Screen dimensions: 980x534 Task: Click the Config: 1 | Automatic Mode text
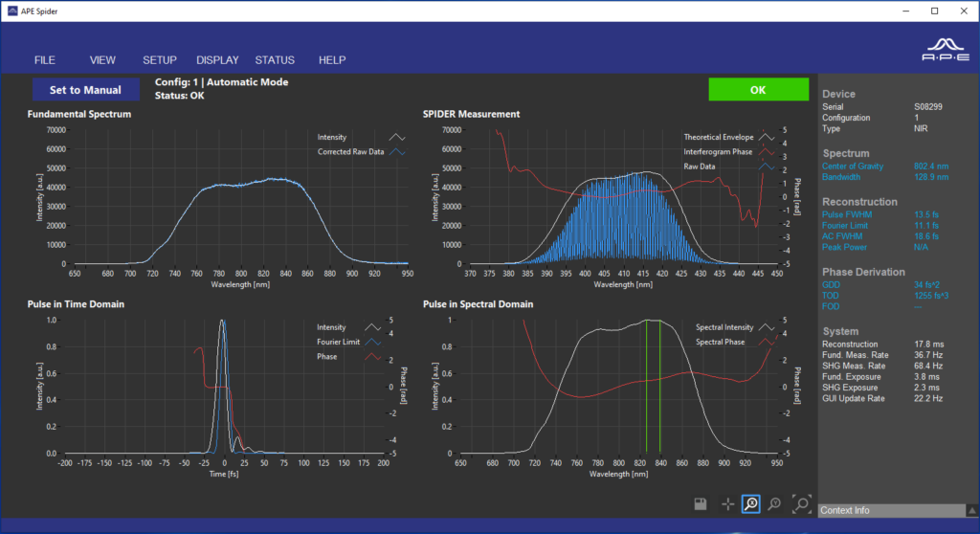pos(221,82)
